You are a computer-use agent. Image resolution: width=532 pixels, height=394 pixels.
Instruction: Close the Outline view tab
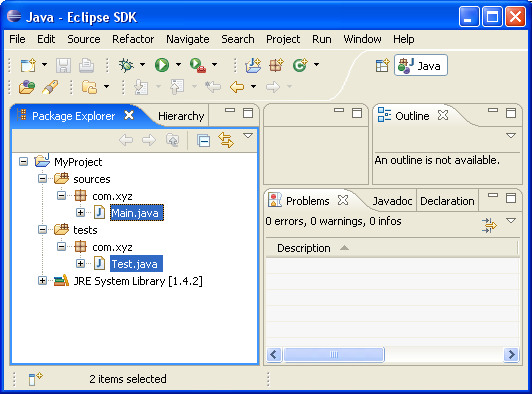point(443,115)
